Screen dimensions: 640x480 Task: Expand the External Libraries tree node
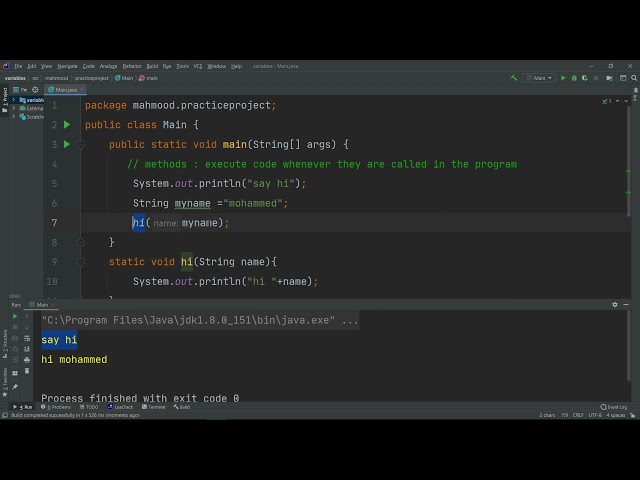coord(13,108)
